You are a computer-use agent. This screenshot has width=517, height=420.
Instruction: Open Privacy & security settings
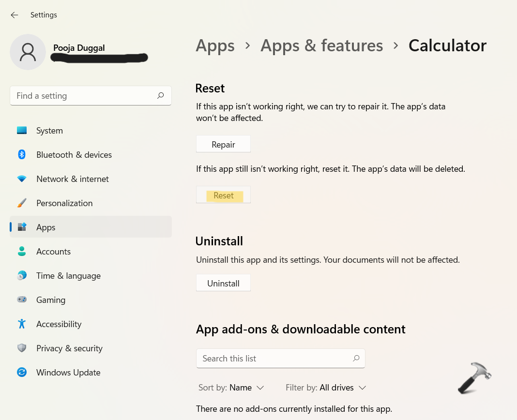(69, 348)
